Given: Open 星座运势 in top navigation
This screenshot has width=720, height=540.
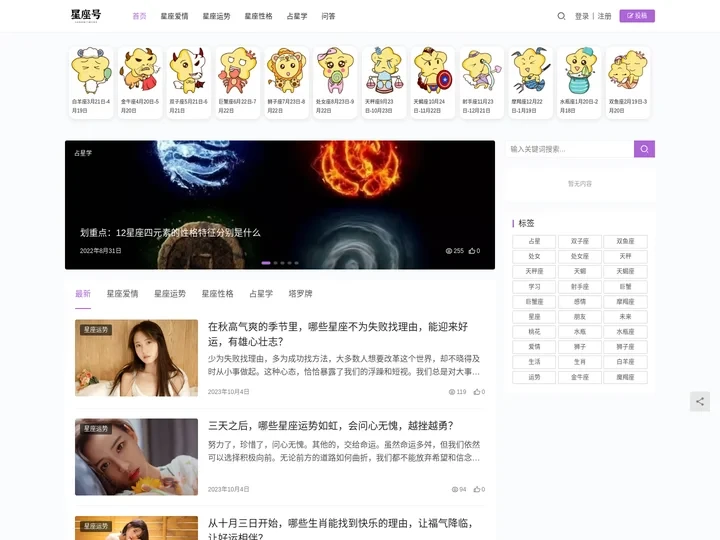Looking at the screenshot, I should point(216,16).
